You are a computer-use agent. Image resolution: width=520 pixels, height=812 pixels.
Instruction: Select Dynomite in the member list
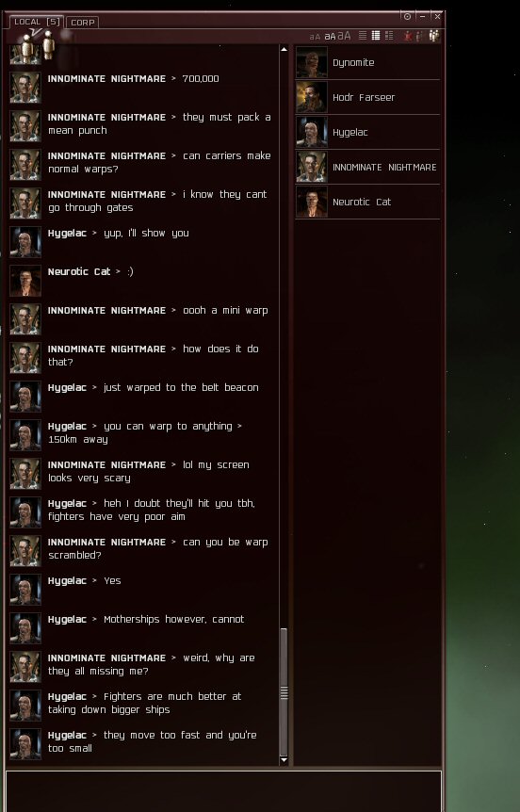[367, 63]
